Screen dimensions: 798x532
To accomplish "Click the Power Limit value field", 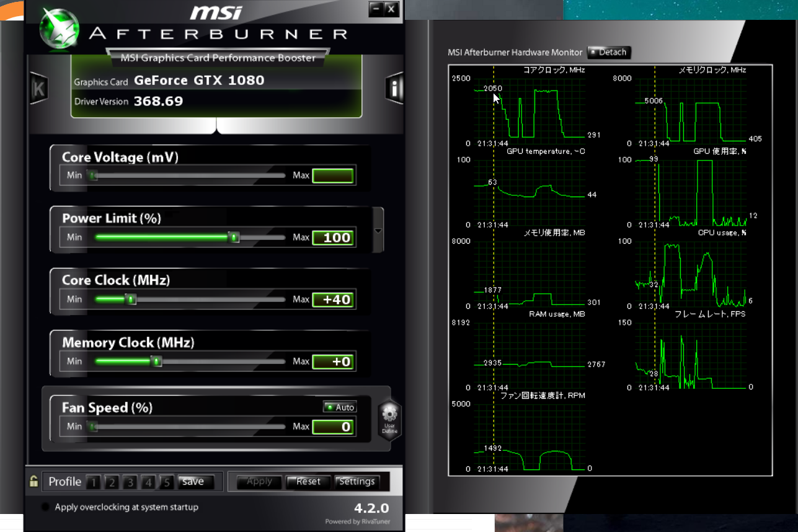I will (333, 237).
